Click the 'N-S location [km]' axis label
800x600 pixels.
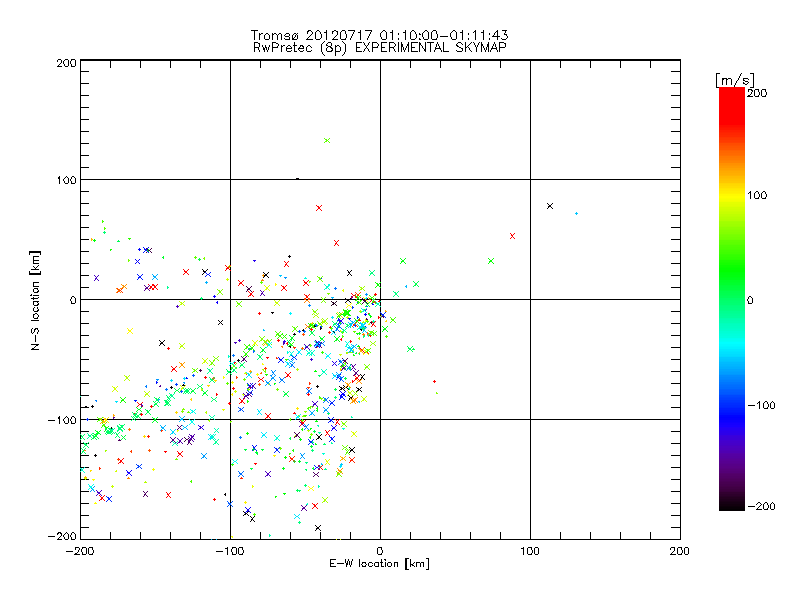click(35, 300)
